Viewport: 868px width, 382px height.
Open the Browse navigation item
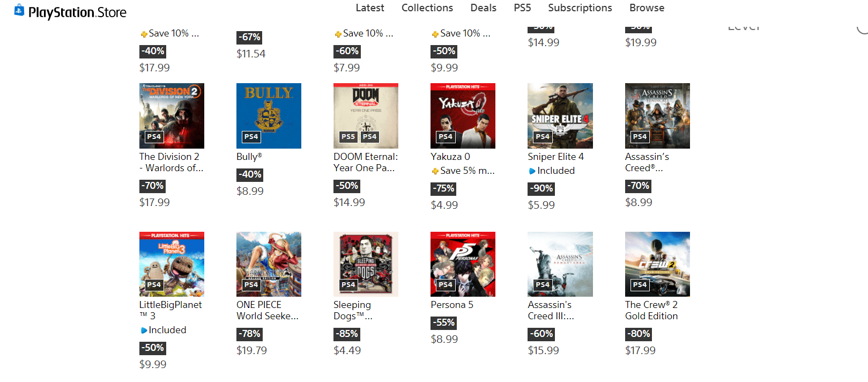[647, 8]
